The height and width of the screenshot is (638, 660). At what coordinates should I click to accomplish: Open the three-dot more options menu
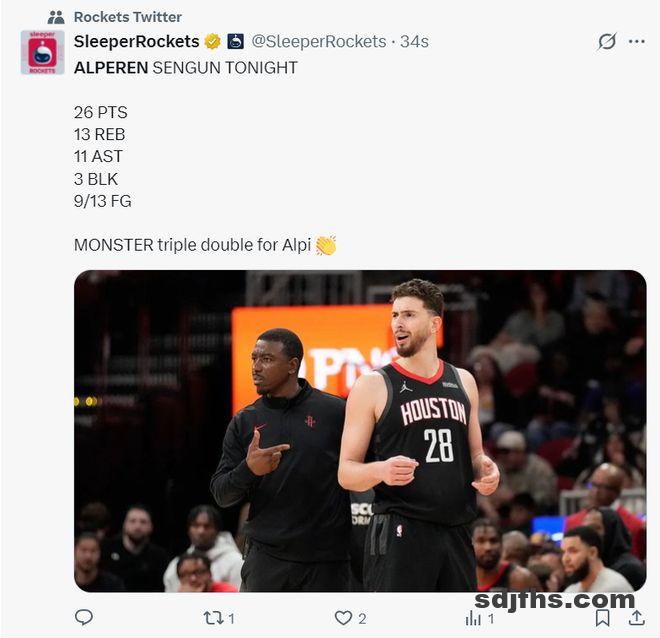click(636, 41)
